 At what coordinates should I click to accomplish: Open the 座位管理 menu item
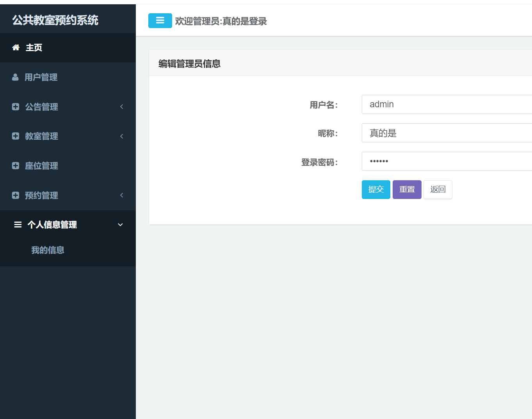pos(68,166)
